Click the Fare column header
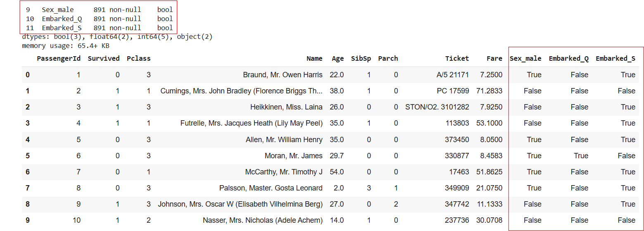The image size is (644, 231). 494,59
